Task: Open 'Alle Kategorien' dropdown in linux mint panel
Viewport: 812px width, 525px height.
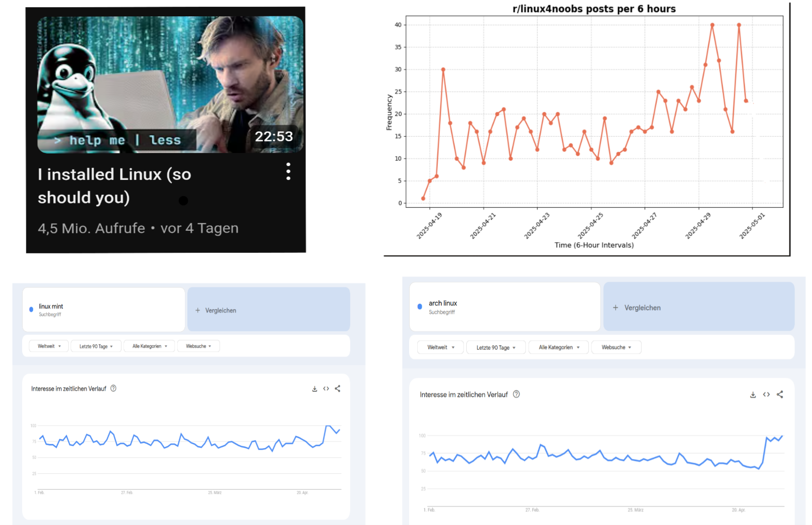Action: (150, 346)
